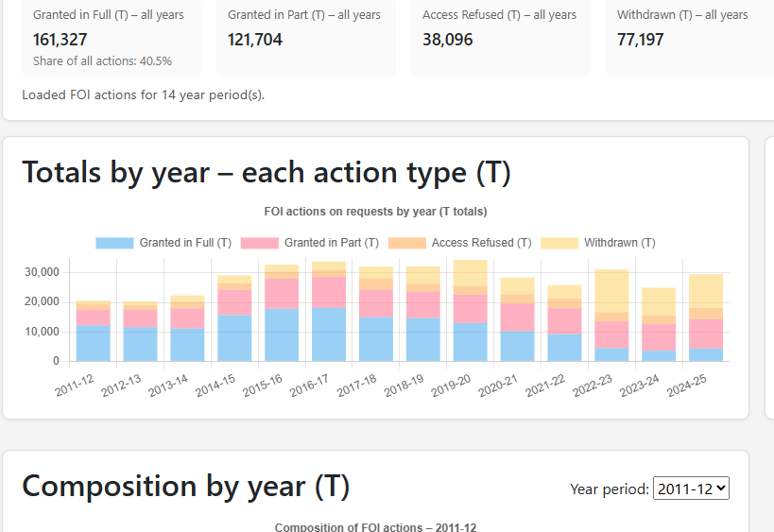Click the 2011-12 x-axis label
Viewport: 774px width, 532px height.
point(74,386)
